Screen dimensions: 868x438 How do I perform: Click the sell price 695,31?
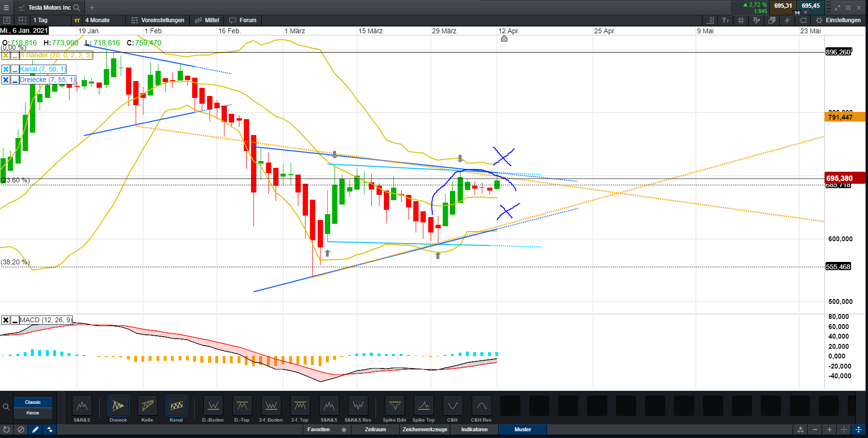[783, 6]
